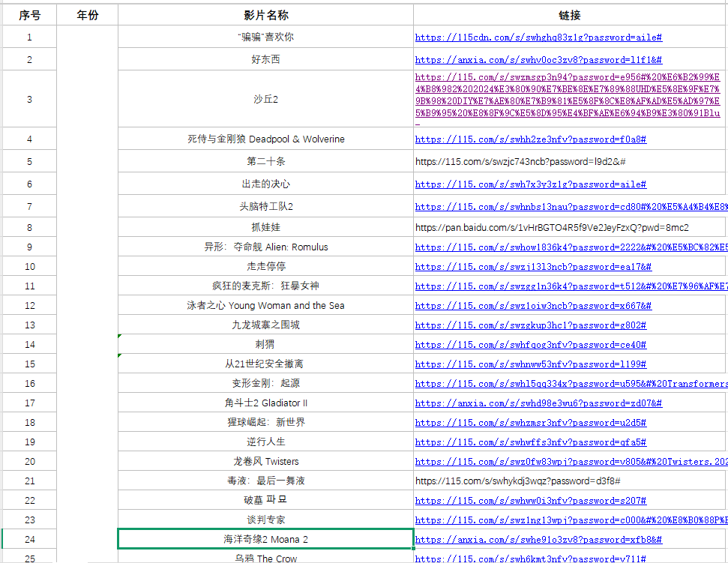Select the plain-text URL cell for 毒液：最后一舞
This screenshot has height=563, width=728.
pyautogui.click(x=570, y=481)
